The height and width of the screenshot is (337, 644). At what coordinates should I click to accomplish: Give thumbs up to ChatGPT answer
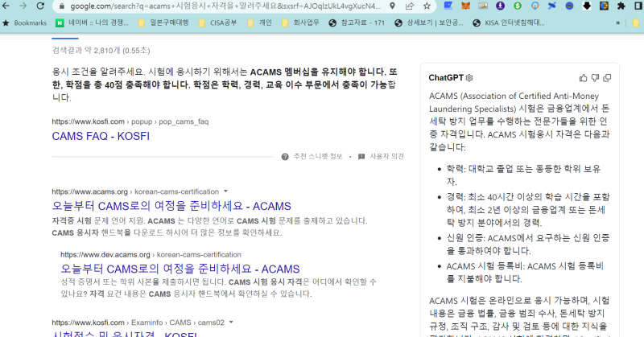(x=583, y=77)
